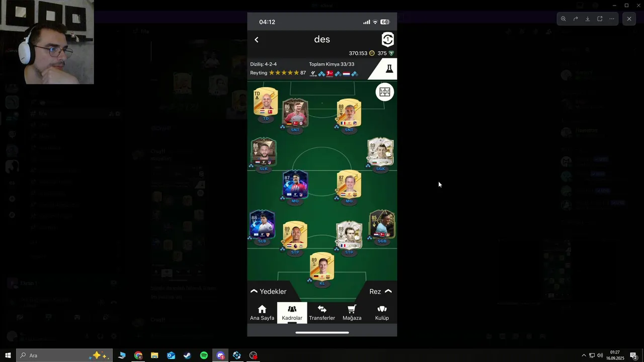Forward the image with the arrow icon
644x362 pixels.
tap(576, 19)
